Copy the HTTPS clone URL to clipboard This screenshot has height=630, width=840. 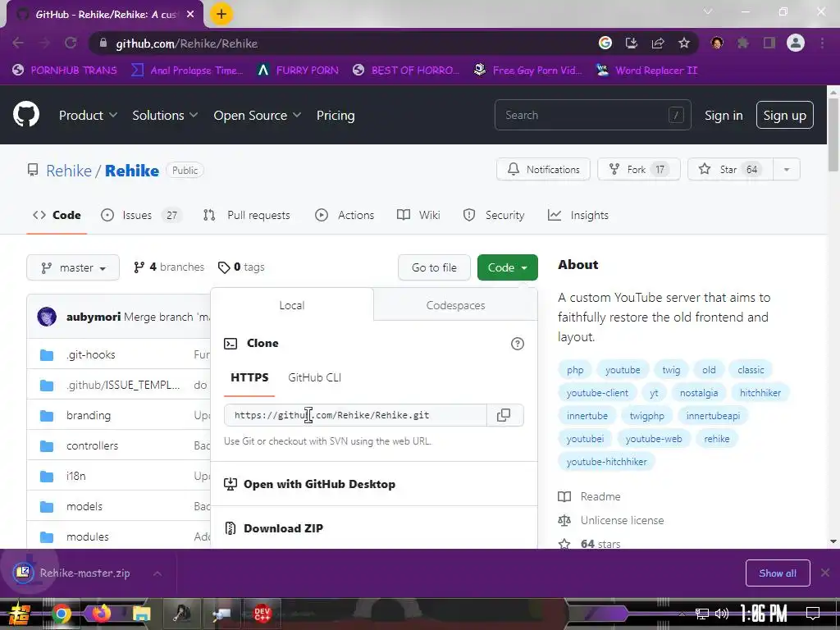coord(504,415)
